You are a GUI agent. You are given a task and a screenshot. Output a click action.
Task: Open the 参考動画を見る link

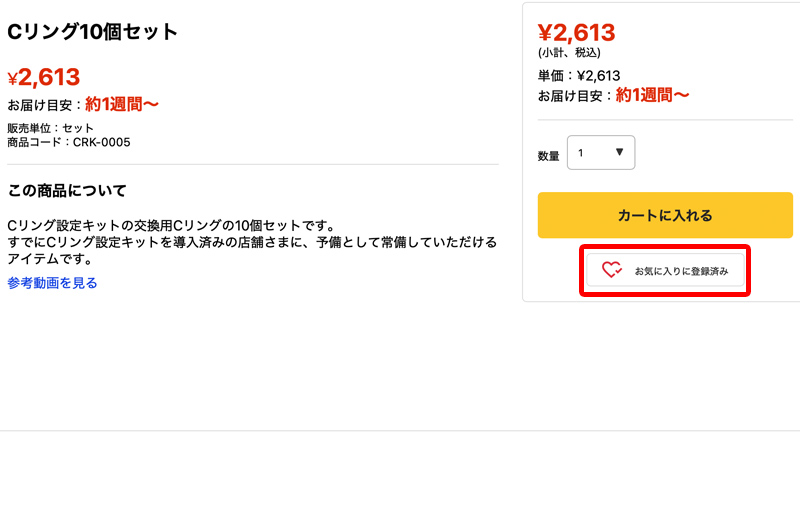click(x=52, y=283)
